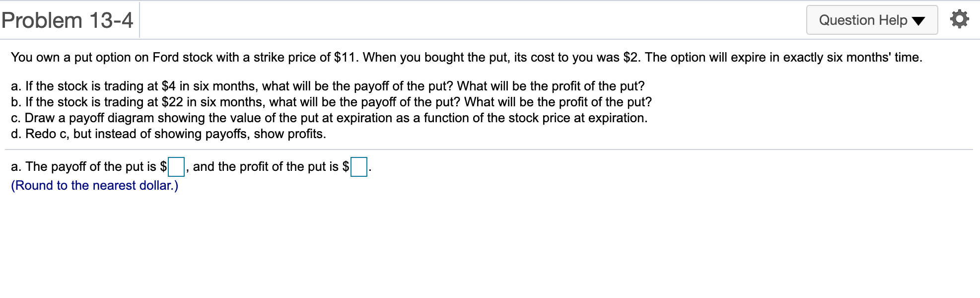Click inside the profit answer box
This screenshot has height=298, width=980.
coord(358,165)
